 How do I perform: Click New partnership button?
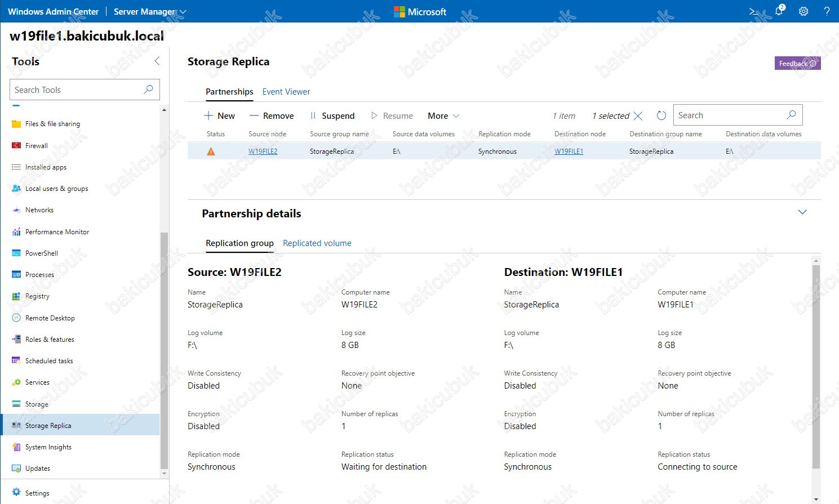click(x=219, y=116)
